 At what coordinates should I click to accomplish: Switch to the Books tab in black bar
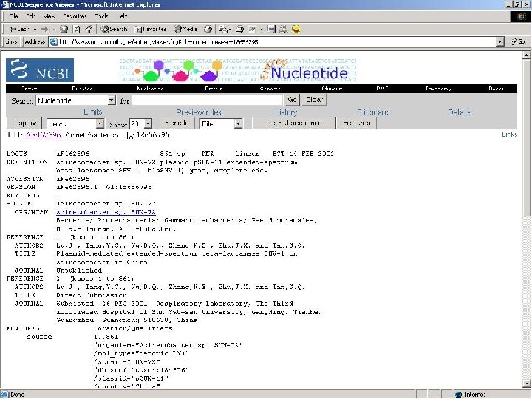click(496, 89)
